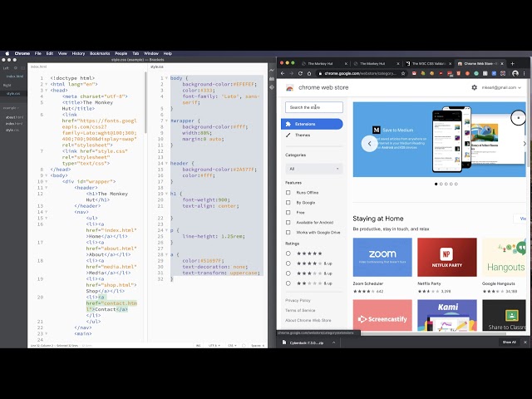Image resolution: width=532 pixels, height=399 pixels.
Task: Select the two stars & up radio
Action: click(x=288, y=283)
